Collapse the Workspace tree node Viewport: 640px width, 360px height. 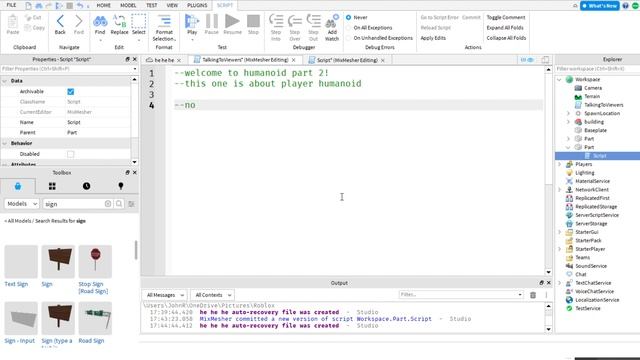coord(560,80)
